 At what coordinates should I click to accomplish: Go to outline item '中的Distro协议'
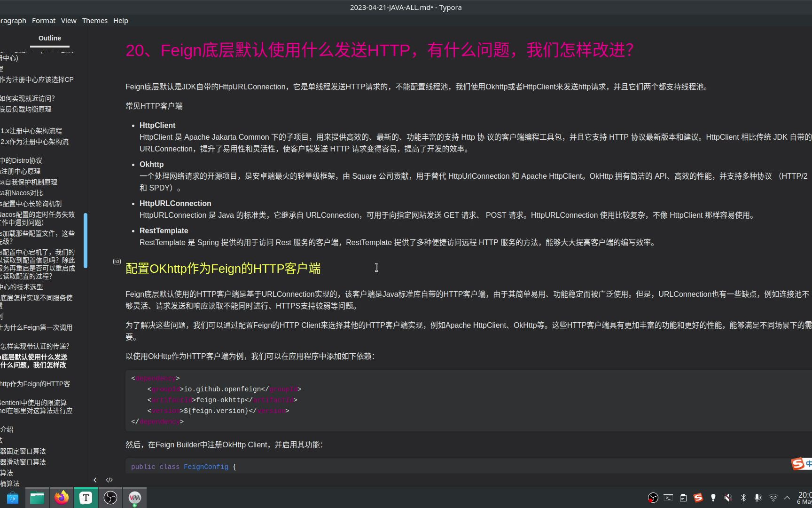click(x=21, y=160)
